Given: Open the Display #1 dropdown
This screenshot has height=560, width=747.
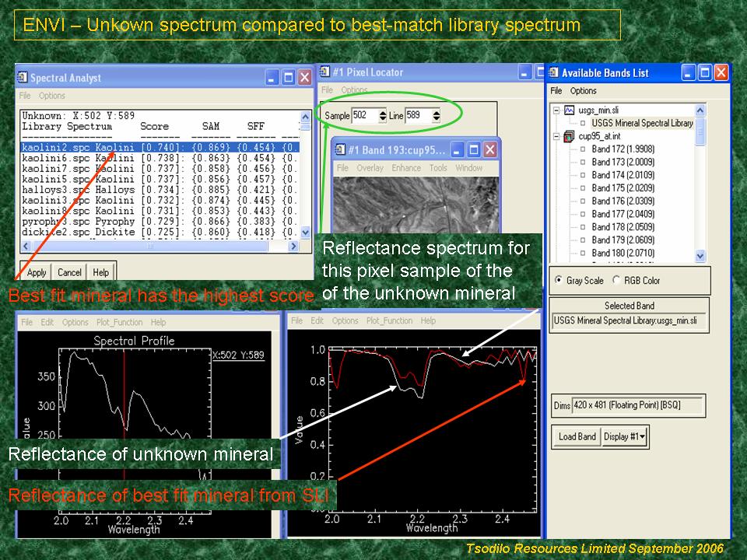Looking at the screenshot, I should 625,436.
